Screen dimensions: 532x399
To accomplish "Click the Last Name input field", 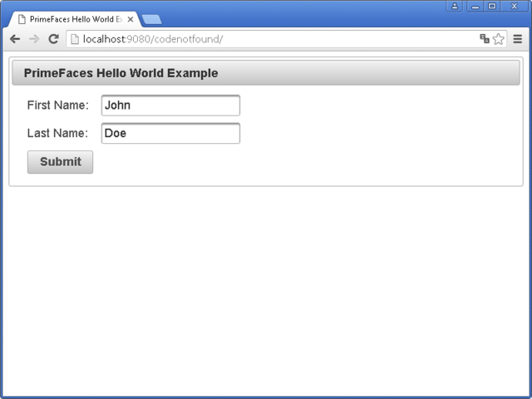I will [x=170, y=133].
